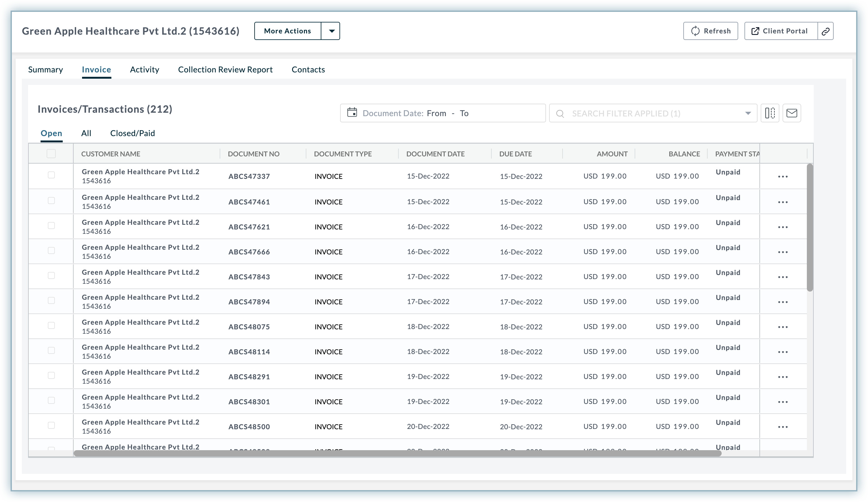Image resolution: width=868 pixels, height=502 pixels.
Task: Sort by Document Date column header
Action: click(x=435, y=154)
